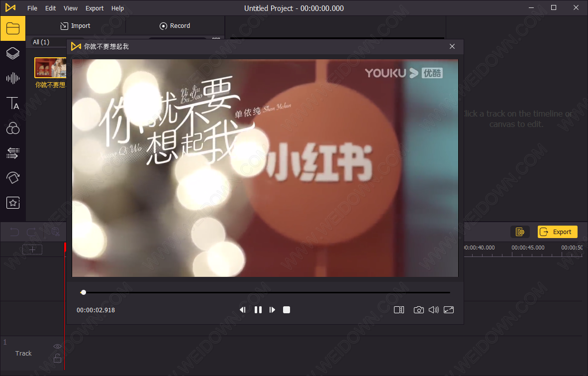The width and height of the screenshot is (588, 376).
Task: Step forward one frame in preview
Action: coord(272,310)
